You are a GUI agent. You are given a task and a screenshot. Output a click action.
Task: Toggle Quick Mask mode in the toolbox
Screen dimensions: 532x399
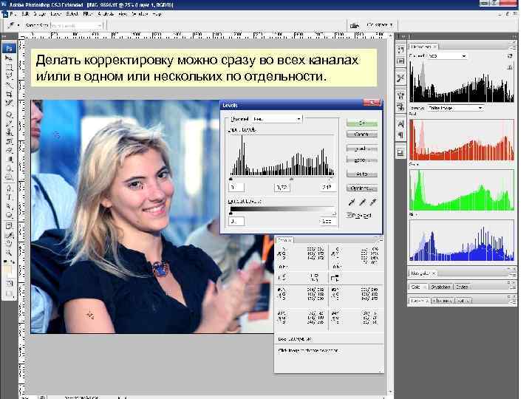[x=10, y=282]
